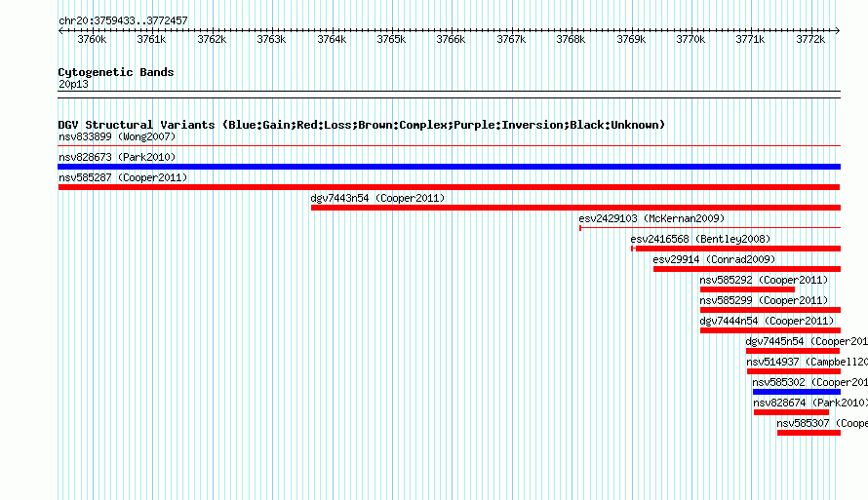The height and width of the screenshot is (500, 868).
Task: Click the red nsv585287 loss bar
Action: point(449,187)
